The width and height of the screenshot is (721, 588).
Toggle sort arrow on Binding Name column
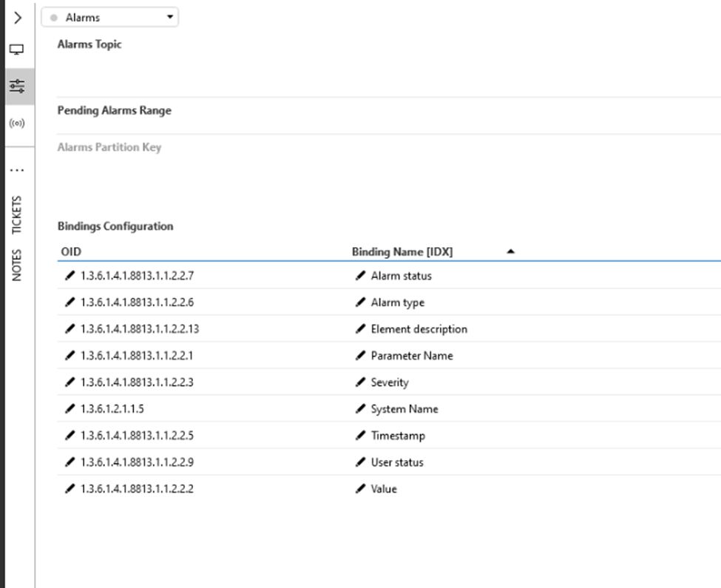pos(510,251)
